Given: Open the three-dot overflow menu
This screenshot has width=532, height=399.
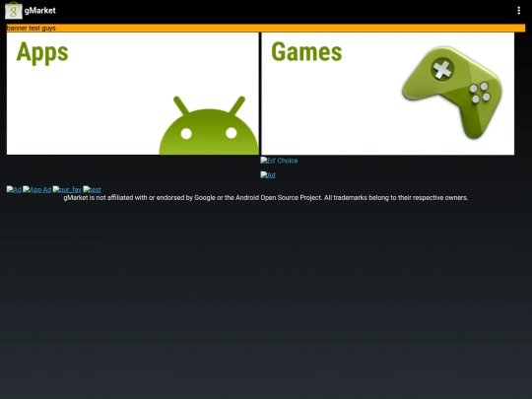Looking at the screenshot, I should (518, 11).
